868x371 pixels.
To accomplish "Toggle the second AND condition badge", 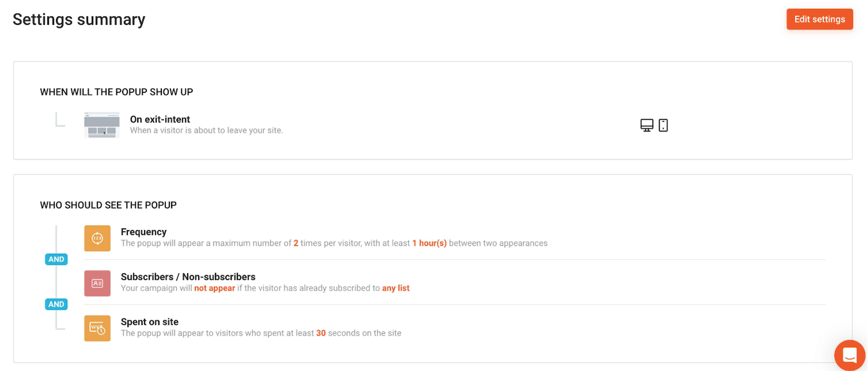I will (x=56, y=304).
